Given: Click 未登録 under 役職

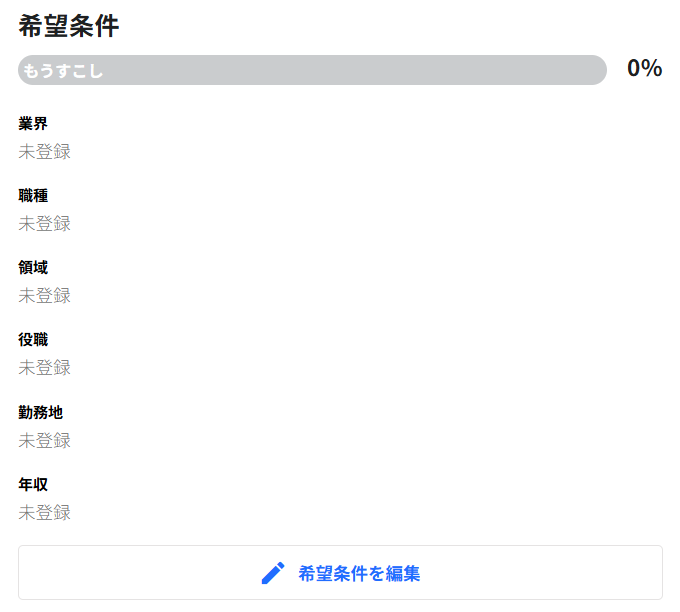Looking at the screenshot, I should pyautogui.click(x=44, y=368).
